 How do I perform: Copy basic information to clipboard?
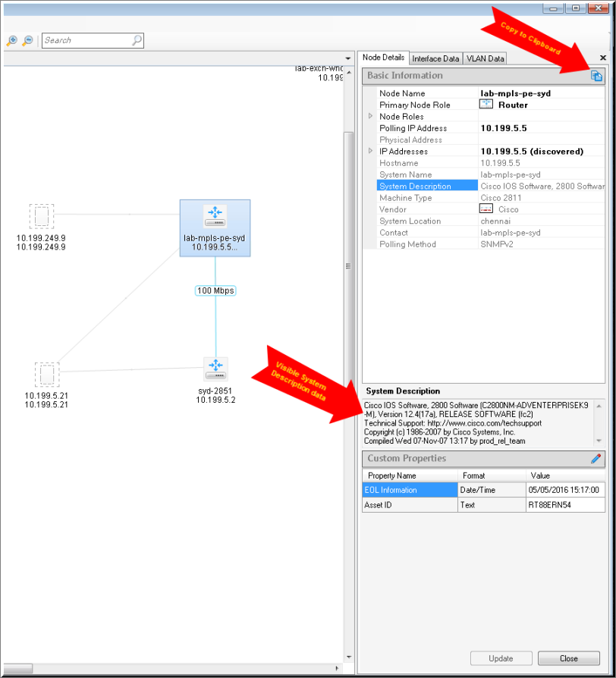(x=596, y=76)
